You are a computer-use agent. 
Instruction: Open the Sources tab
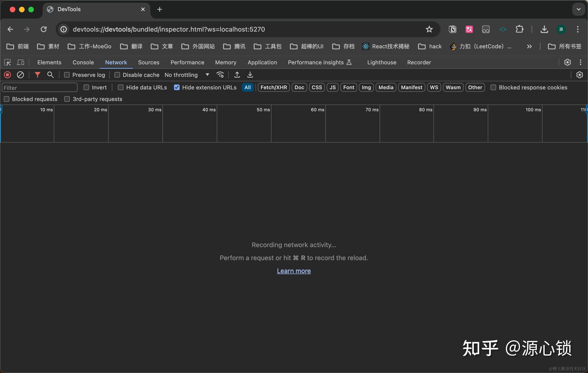tap(149, 62)
